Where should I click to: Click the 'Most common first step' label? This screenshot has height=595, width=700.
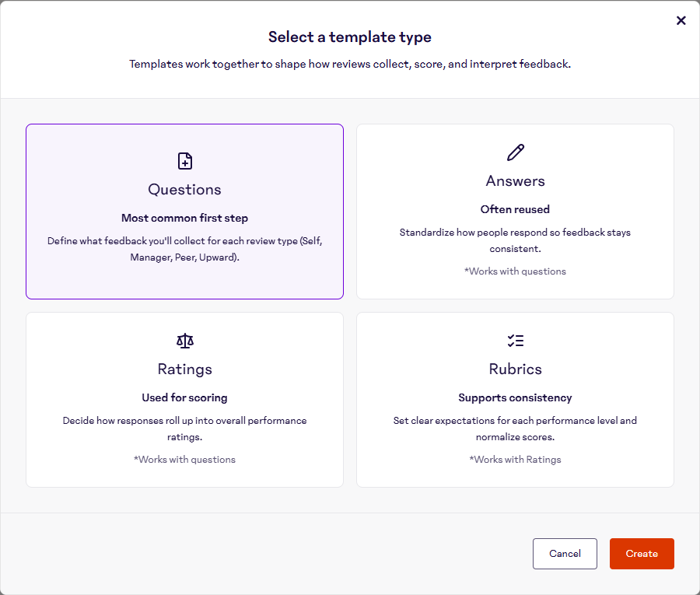(184, 219)
